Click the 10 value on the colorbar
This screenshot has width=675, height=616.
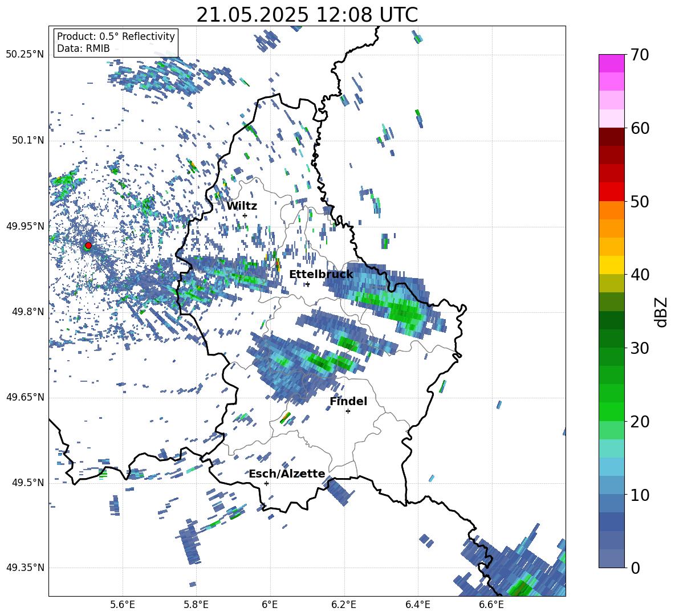click(639, 495)
